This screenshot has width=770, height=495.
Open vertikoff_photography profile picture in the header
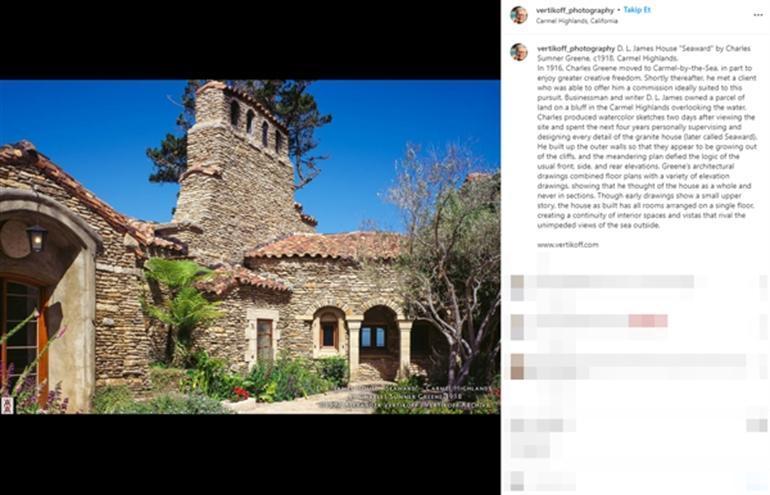519,15
